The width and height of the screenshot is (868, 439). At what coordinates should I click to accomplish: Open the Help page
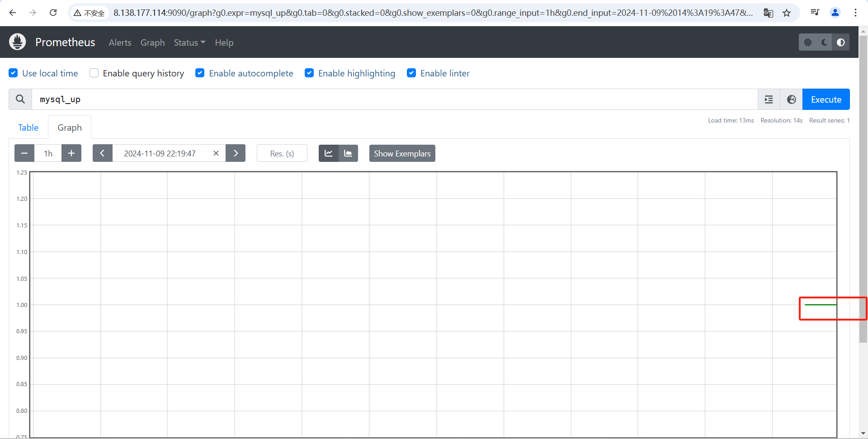224,42
